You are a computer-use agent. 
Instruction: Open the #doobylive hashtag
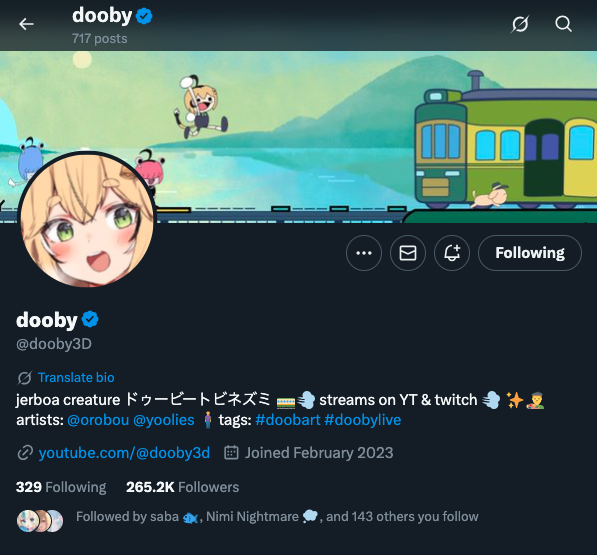pos(362,420)
